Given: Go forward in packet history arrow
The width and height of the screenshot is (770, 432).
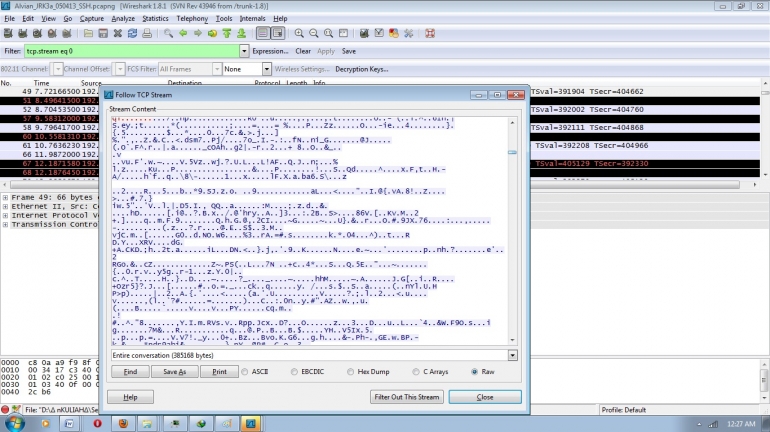Looking at the screenshot, I should tap(197, 33).
